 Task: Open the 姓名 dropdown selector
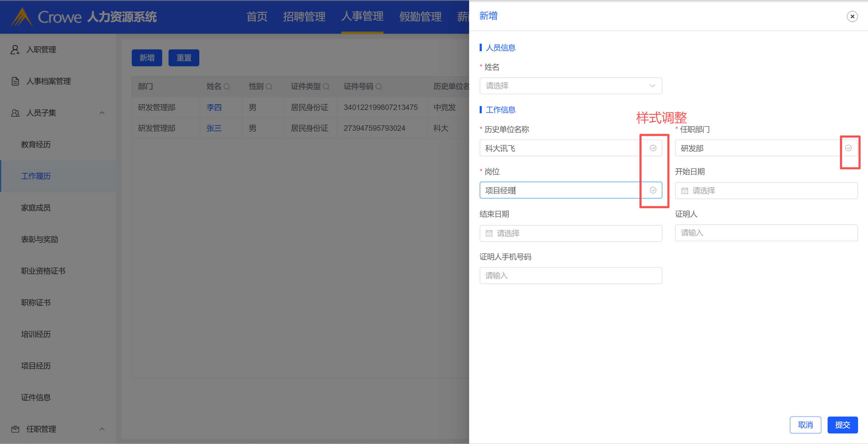[x=570, y=86]
